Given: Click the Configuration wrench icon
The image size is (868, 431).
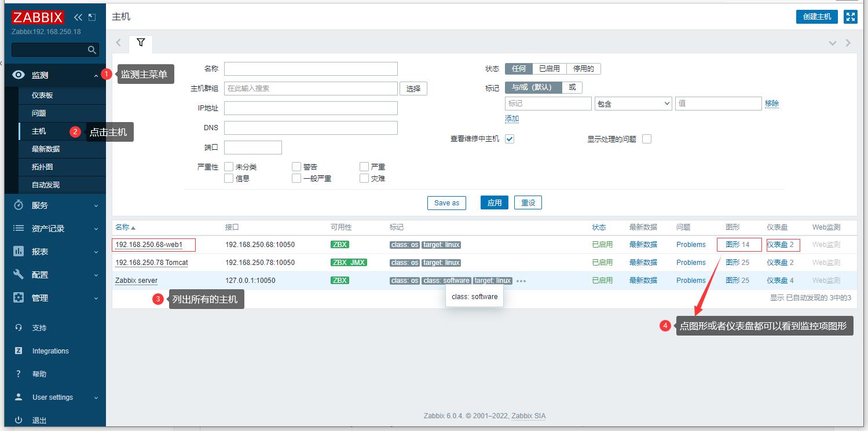Looking at the screenshot, I should tap(19, 275).
